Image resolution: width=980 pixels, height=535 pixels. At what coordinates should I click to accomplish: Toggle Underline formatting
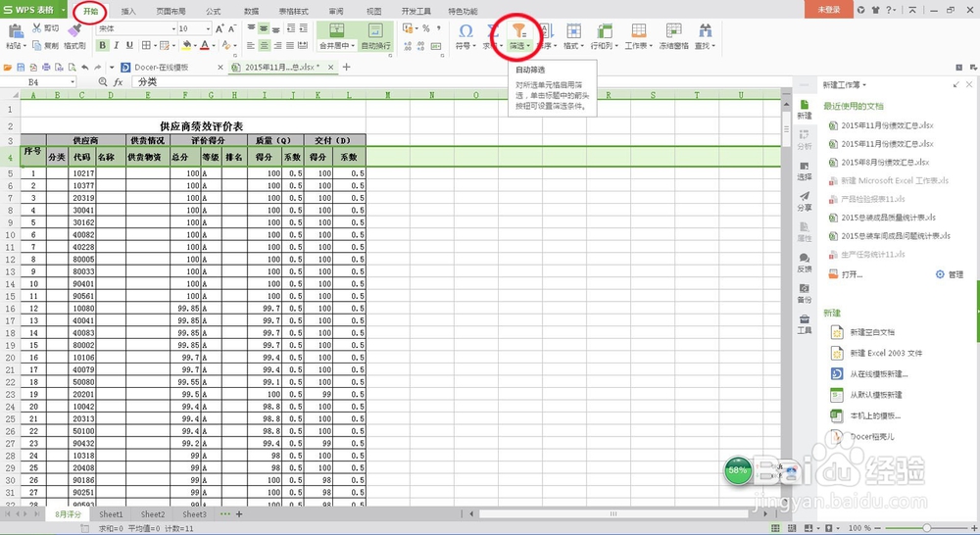click(x=129, y=45)
